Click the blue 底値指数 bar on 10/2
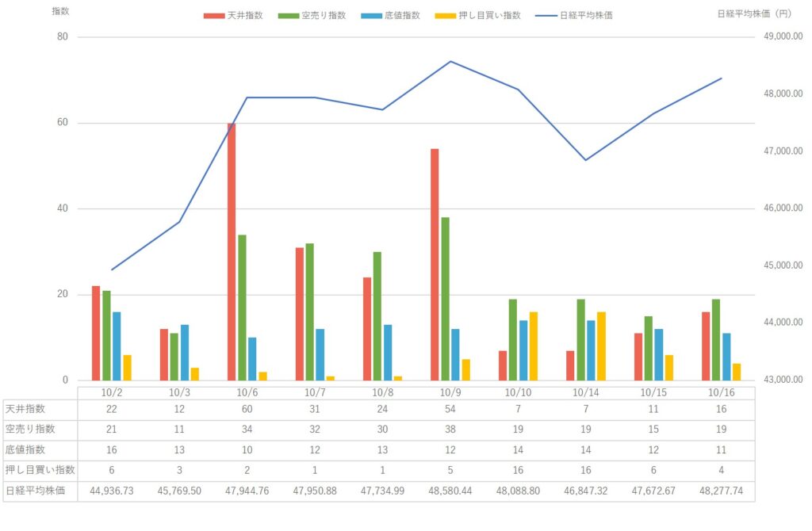Viewport: 812px width, 531px height. [117, 346]
